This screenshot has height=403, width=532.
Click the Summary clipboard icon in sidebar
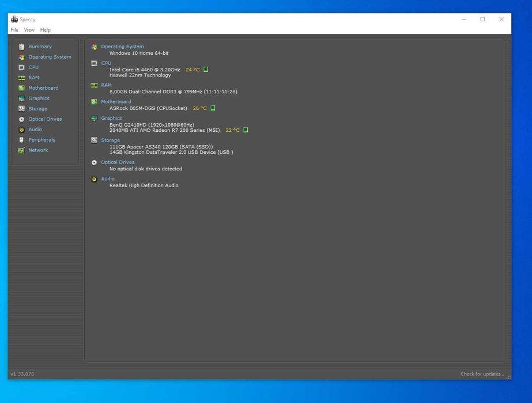point(21,47)
